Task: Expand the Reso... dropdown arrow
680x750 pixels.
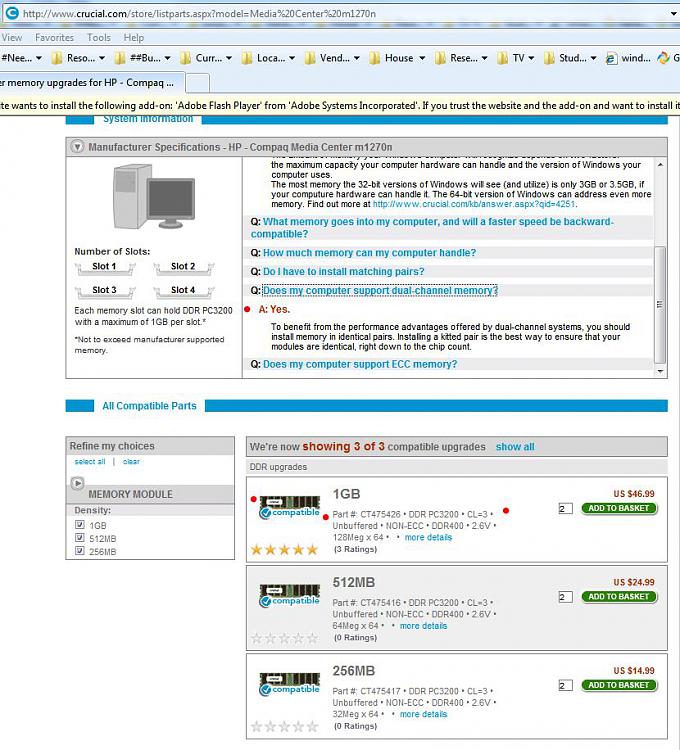Action: (102, 58)
